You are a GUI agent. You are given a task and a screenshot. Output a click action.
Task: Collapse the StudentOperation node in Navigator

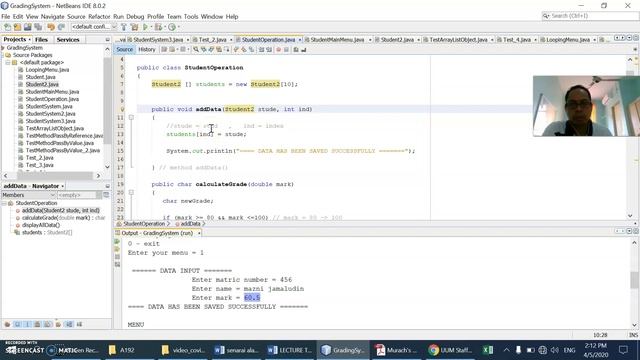click(4, 203)
